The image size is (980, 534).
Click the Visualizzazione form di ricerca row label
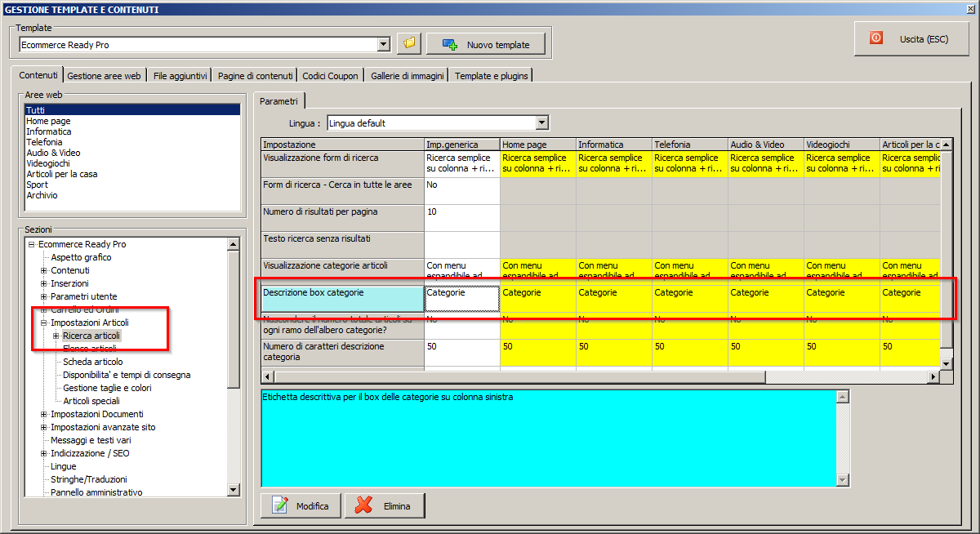(342, 164)
